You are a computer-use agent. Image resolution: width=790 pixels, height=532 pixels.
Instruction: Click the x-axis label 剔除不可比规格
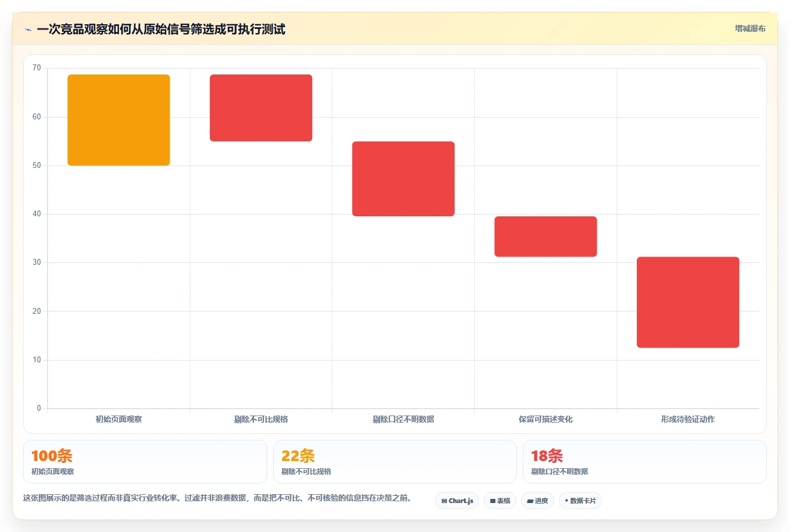tap(261, 419)
